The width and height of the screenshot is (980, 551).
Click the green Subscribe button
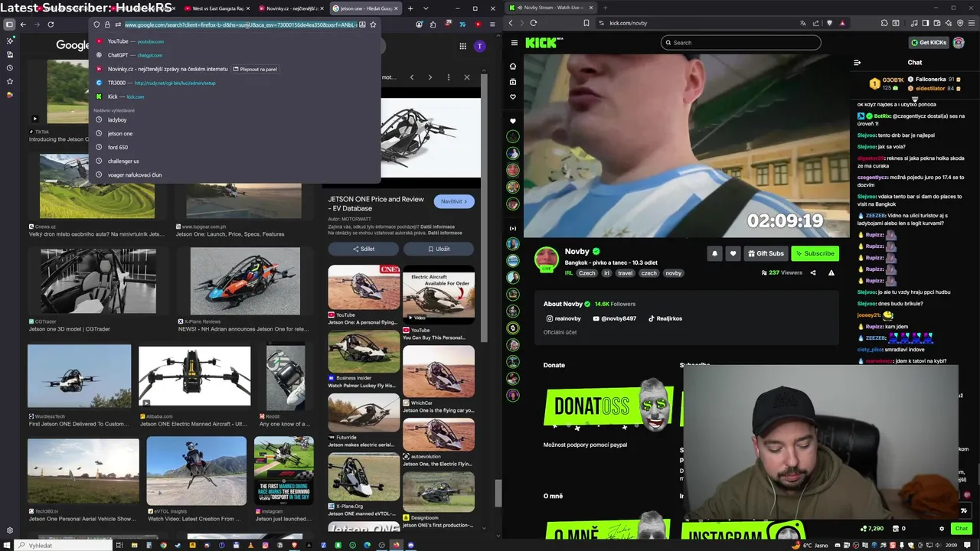[815, 253]
